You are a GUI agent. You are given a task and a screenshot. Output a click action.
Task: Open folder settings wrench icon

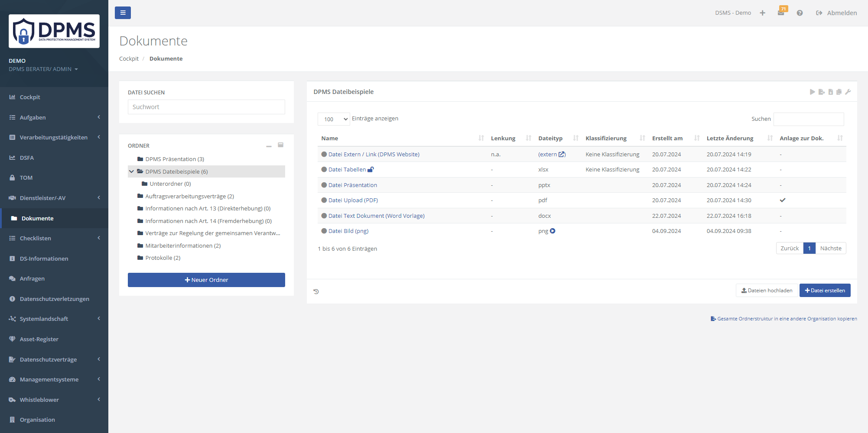[x=848, y=92]
